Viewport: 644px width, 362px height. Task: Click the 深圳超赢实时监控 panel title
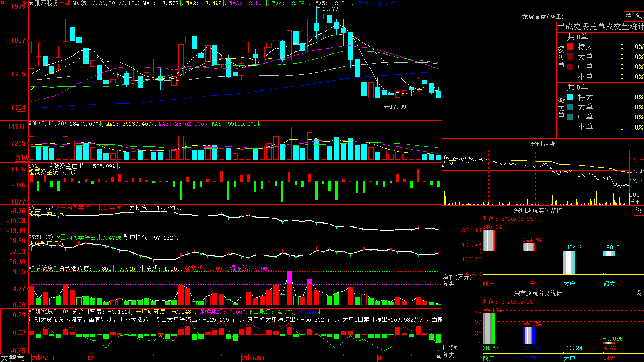[x=538, y=210]
